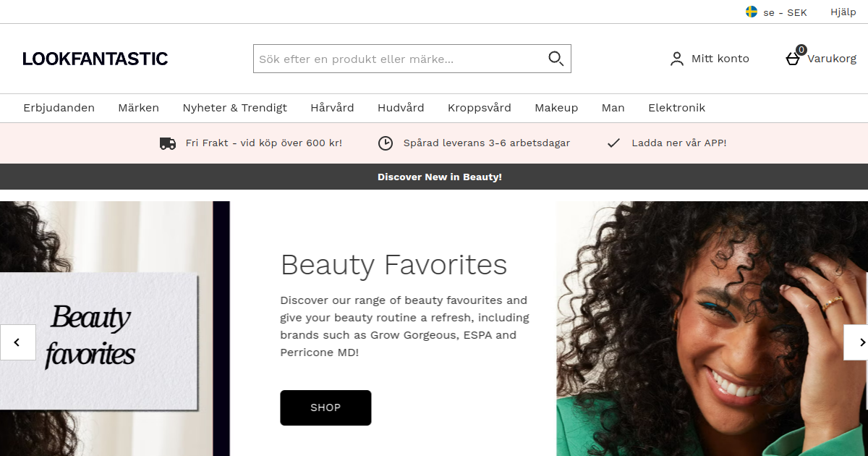The height and width of the screenshot is (456, 868).
Task: Click the search magnifying glass icon
Action: (x=556, y=59)
